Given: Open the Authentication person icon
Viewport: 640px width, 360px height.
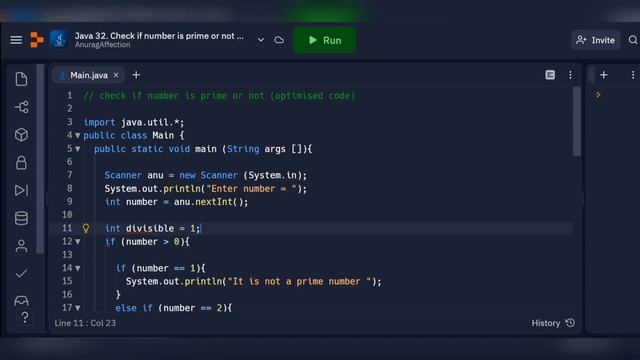Looking at the screenshot, I should 21,246.
